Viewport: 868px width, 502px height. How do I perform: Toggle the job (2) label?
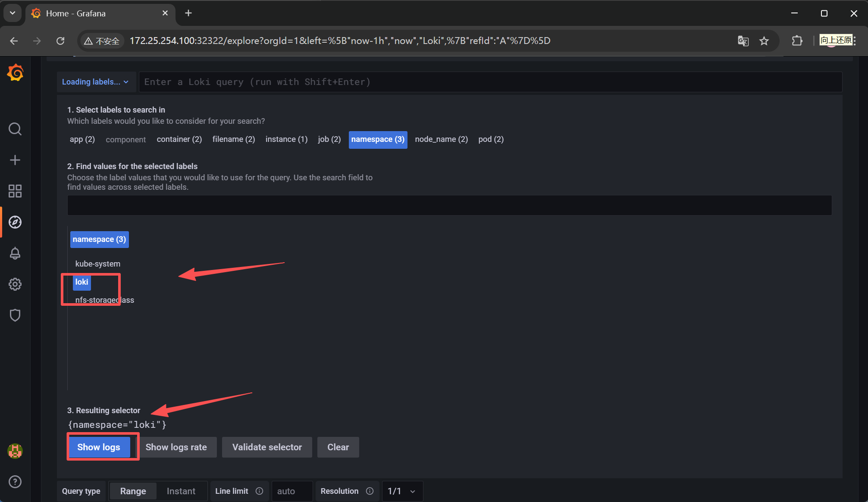point(329,139)
